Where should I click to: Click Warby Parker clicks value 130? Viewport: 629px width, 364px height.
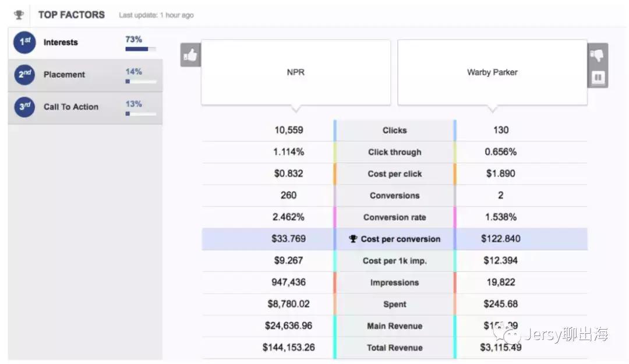[x=501, y=130]
